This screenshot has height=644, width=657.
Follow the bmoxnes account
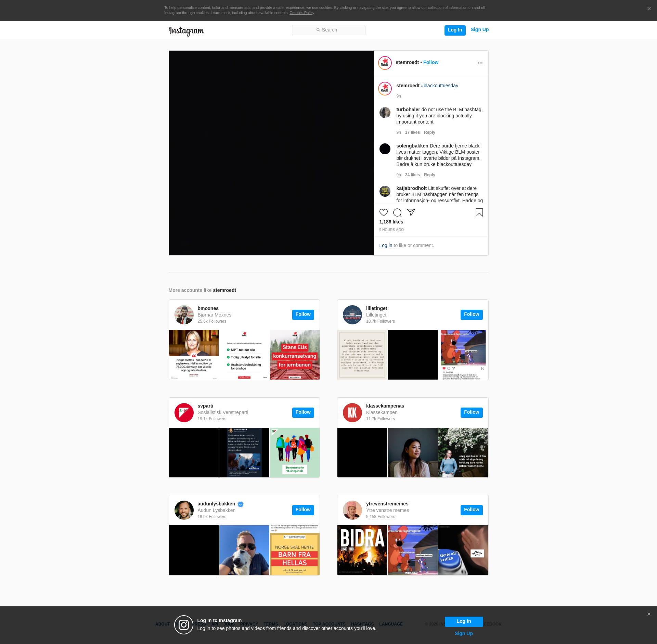[303, 315]
